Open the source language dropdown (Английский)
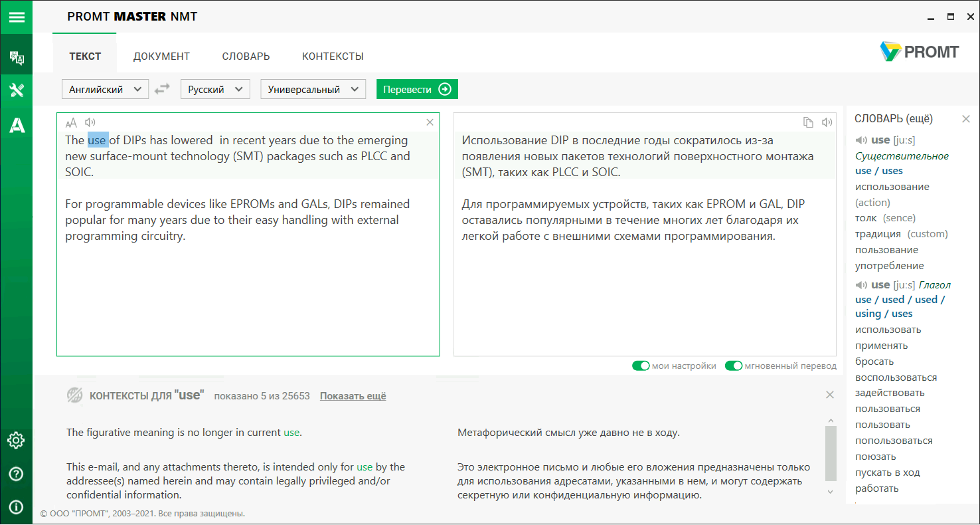980x525 pixels. 105,89
